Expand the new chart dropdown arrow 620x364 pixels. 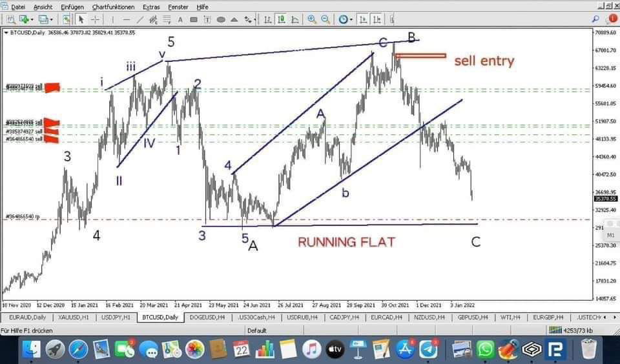coord(33,19)
